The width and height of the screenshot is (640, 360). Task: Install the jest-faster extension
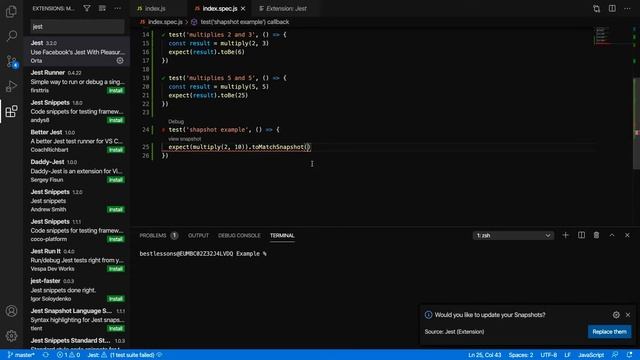click(x=116, y=299)
